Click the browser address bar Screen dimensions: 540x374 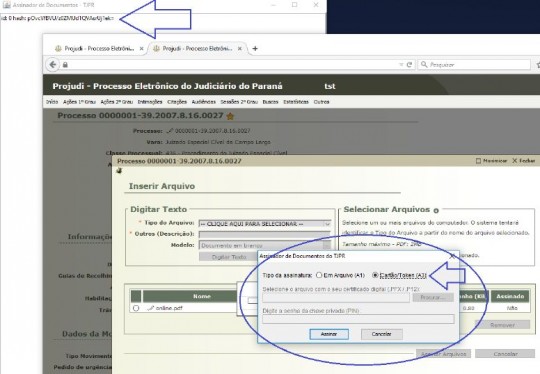click(x=232, y=64)
